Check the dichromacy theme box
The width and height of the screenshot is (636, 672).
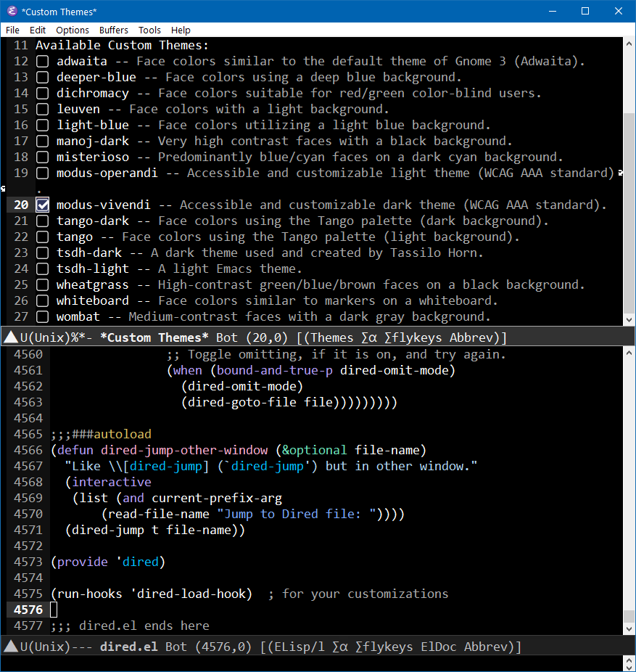tap(42, 93)
